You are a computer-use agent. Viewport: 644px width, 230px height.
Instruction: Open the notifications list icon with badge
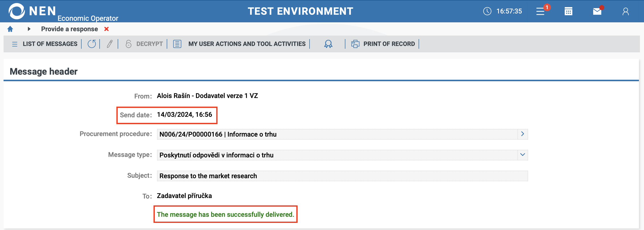click(x=541, y=11)
